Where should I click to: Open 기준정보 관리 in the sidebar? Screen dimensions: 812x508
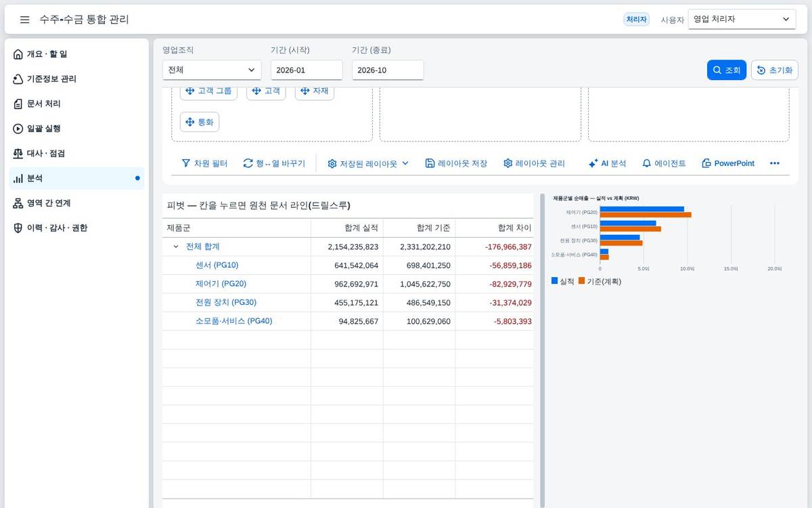78,79
